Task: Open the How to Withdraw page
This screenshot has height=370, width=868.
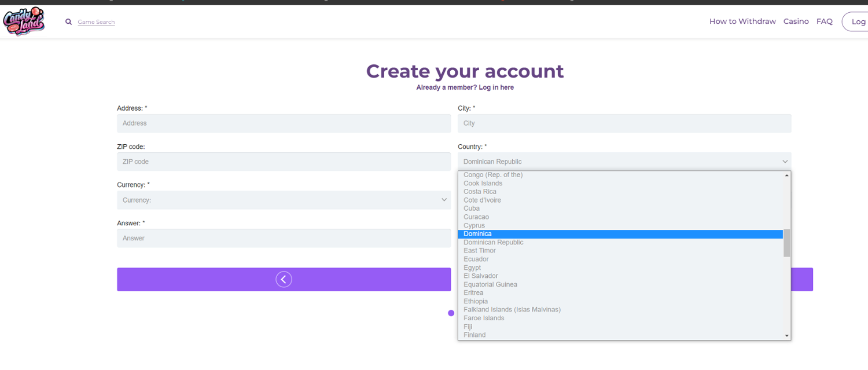Action: coord(742,21)
